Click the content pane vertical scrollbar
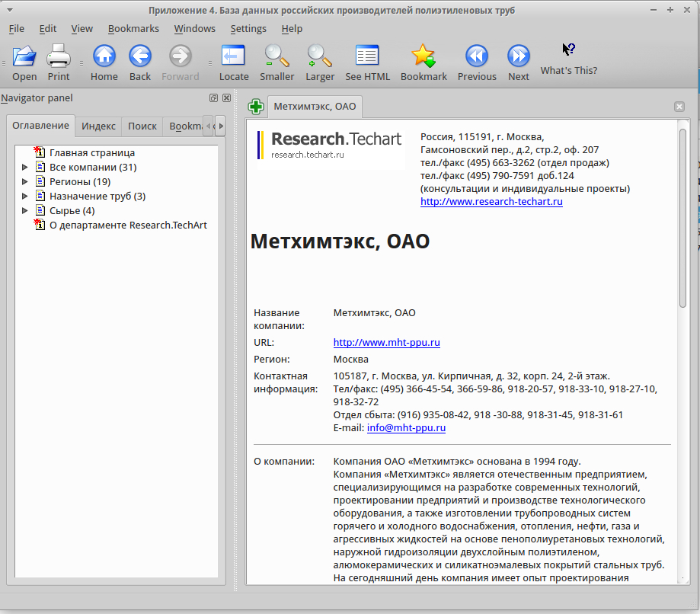The height and width of the screenshot is (614, 700). click(682, 219)
